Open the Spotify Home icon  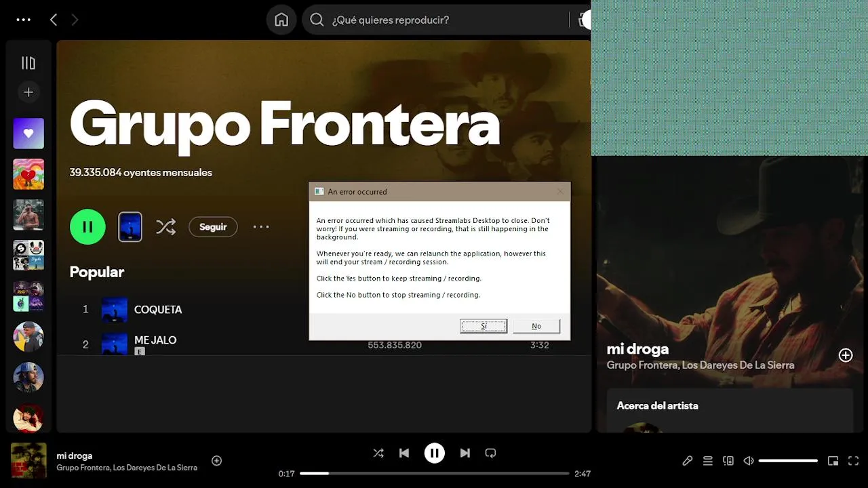281,20
